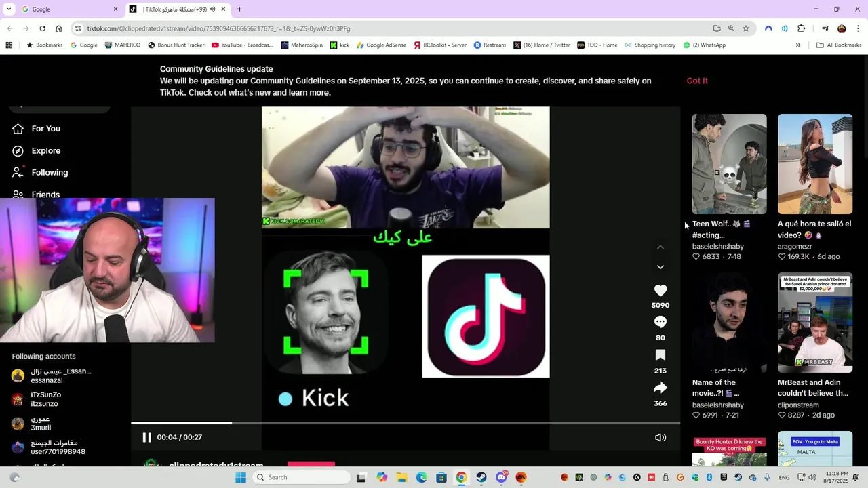Viewport: 868px width, 488px height.
Task: Open the kick bookmark
Action: click(340, 45)
